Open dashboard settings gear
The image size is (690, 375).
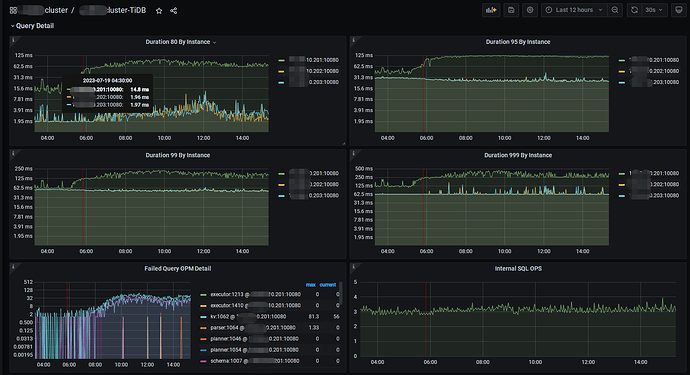[x=530, y=10]
